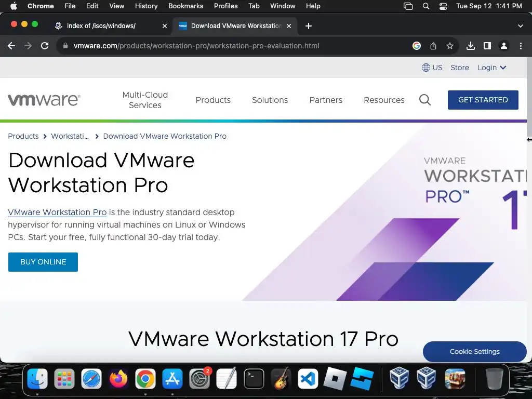Open App Store from the dock
Image resolution: width=532 pixels, height=399 pixels.
(x=172, y=379)
